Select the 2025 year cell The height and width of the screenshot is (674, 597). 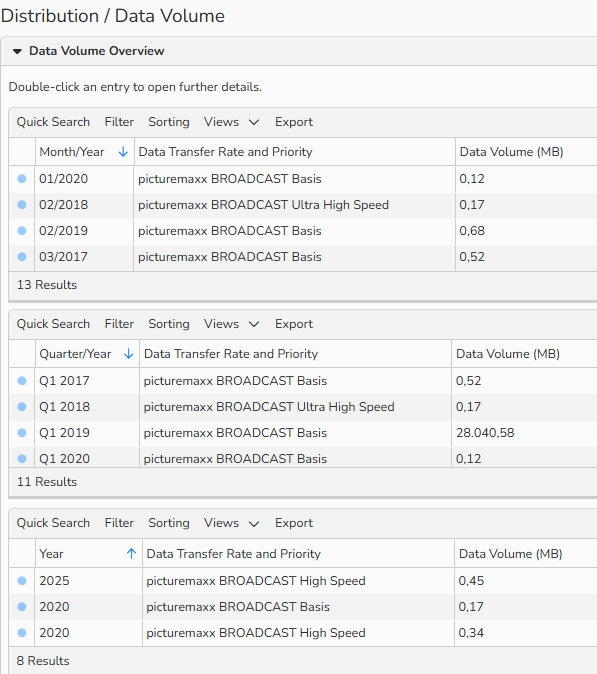coord(54,581)
